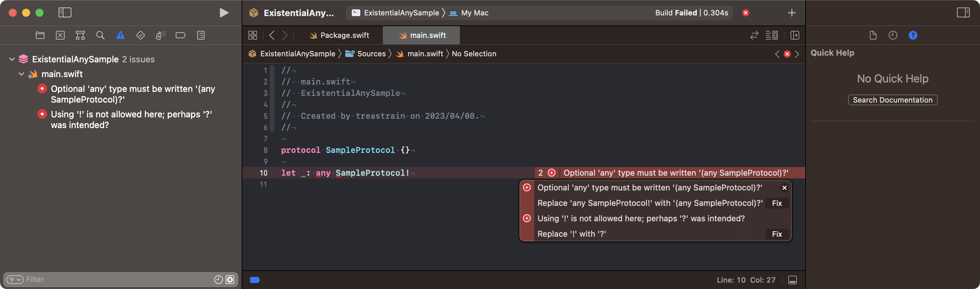Open the Project navigator folder icon
This screenshot has height=289, width=980.
coord(40,36)
